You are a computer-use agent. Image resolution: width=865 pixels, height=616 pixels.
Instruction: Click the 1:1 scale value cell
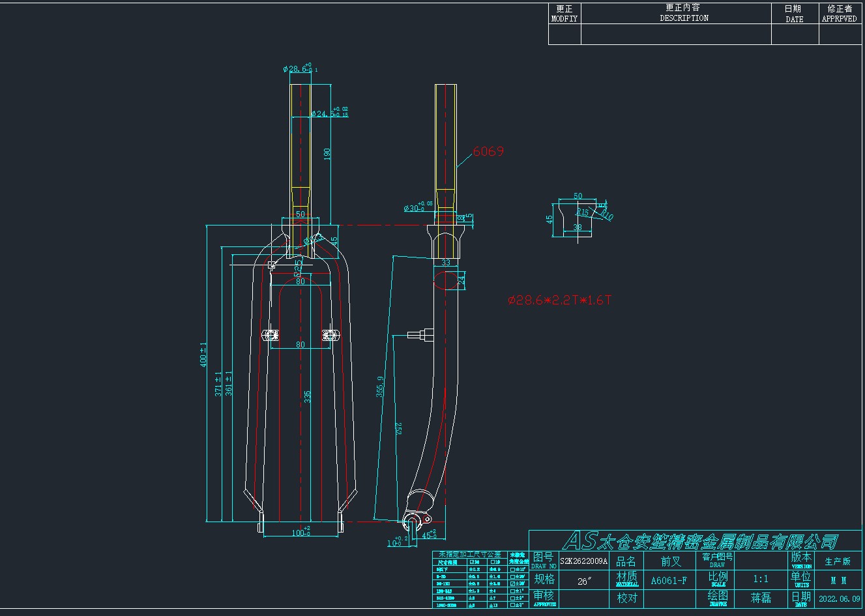[x=760, y=579]
